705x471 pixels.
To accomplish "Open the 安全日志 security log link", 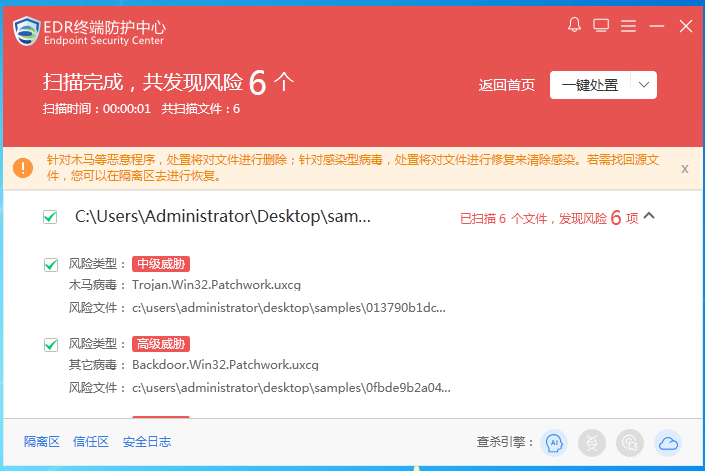I will coord(147,442).
